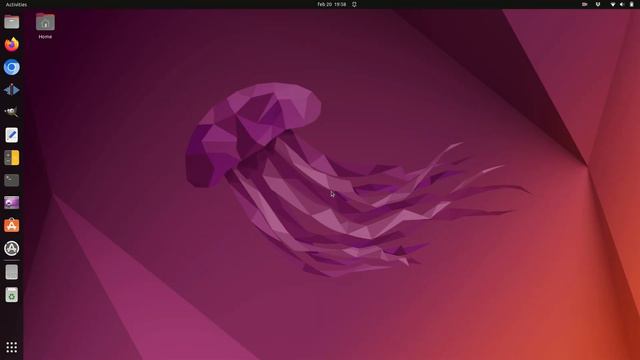Click the volume icon in top bar
This screenshot has height=360, width=640.
tap(622, 4)
